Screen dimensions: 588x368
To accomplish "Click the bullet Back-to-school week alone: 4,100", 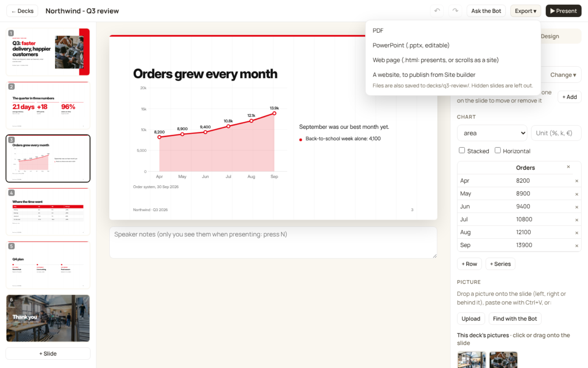I will [x=343, y=138].
